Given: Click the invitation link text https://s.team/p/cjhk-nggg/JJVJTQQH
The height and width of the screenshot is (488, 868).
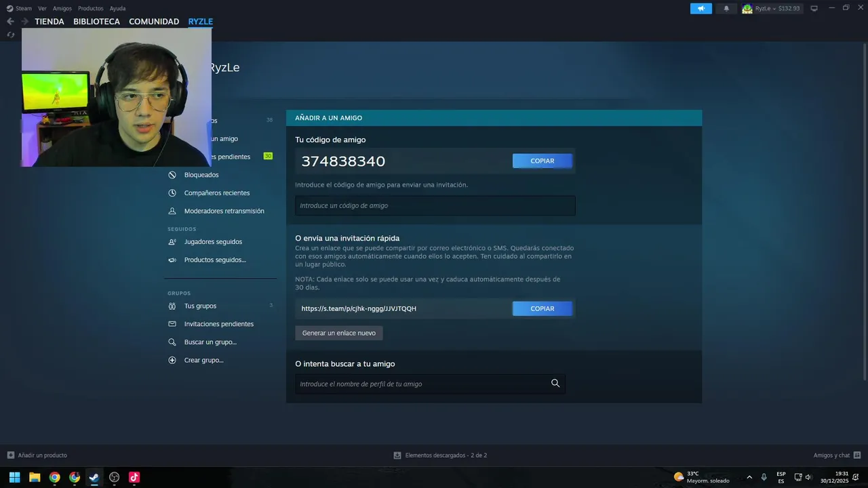Looking at the screenshot, I should [x=359, y=308].
